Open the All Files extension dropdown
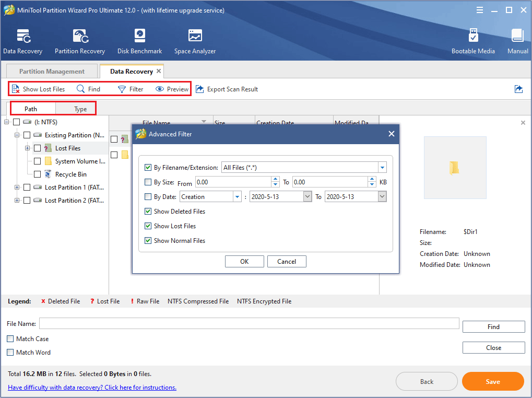This screenshot has height=398, width=532. pos(382,167)
